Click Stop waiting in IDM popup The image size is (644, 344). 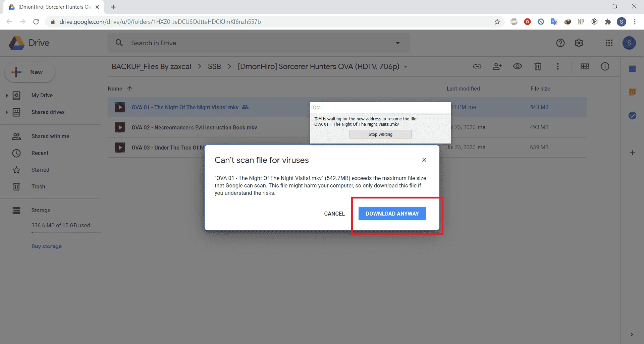pyautogui.click(x=380, y=134)
